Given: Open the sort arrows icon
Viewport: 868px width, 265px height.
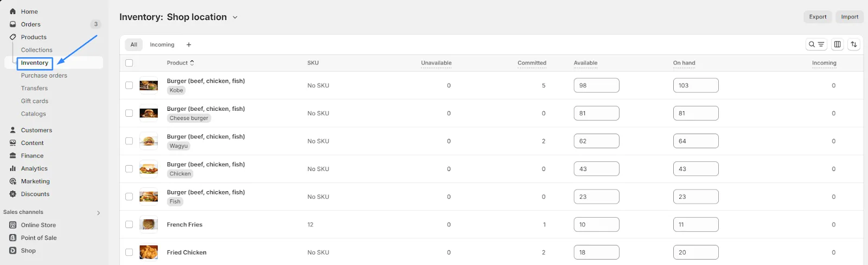Looking at the screenshot, I should pyautogui.click(x=854, y=45).
